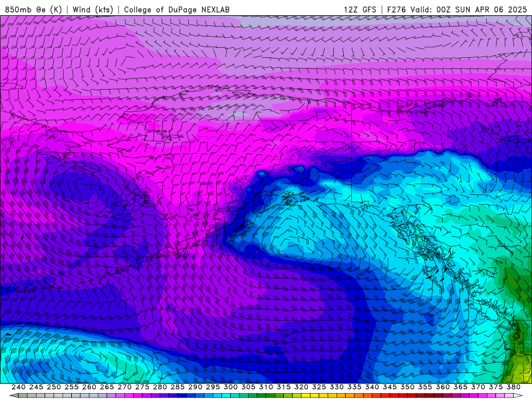Click the '850mb θe (K)' title label
This screenshot has width=532, height=399.
tap(33, 10)
